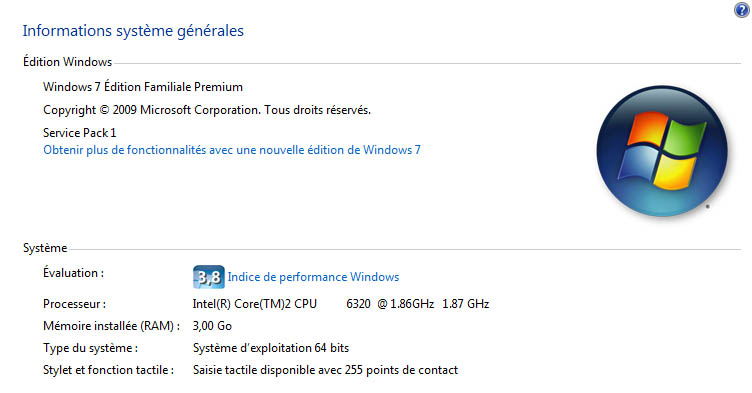The height and width of the screenshot is (393, 752).
Task: Click the Édition Windows section header
Action: tap(67, 62)
